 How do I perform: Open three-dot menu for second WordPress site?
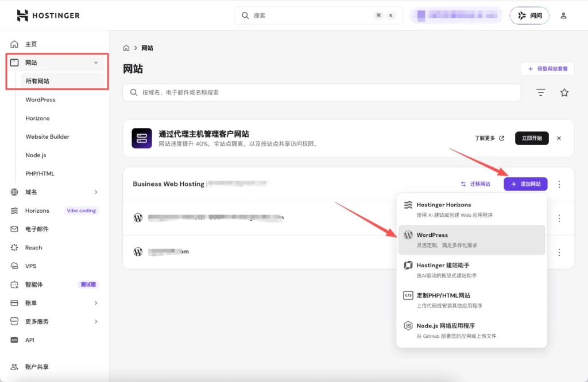pyautogui.click(x=559, y=252)
